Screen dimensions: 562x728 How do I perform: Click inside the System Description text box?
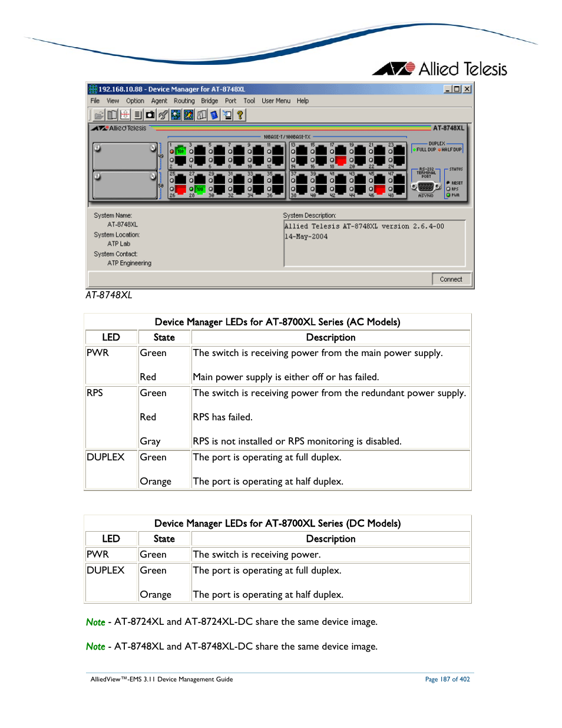(375, 243)
